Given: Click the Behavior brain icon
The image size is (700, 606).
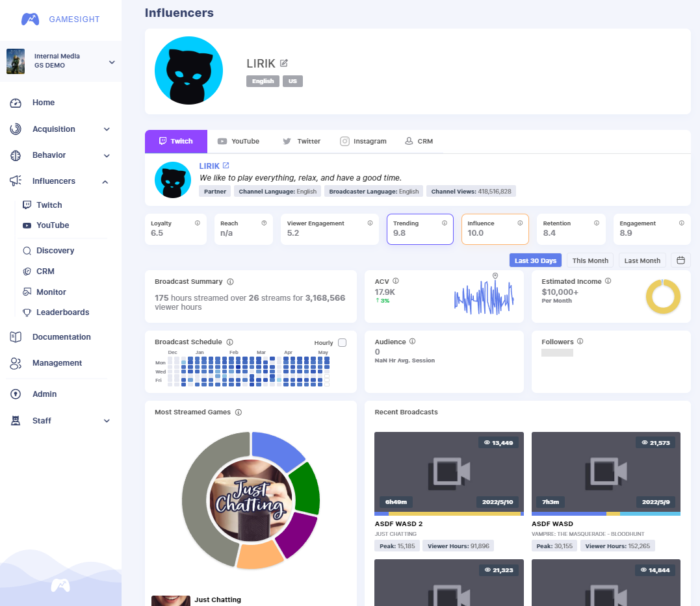Looking at the screenshot, I should (x=16, y=155).
